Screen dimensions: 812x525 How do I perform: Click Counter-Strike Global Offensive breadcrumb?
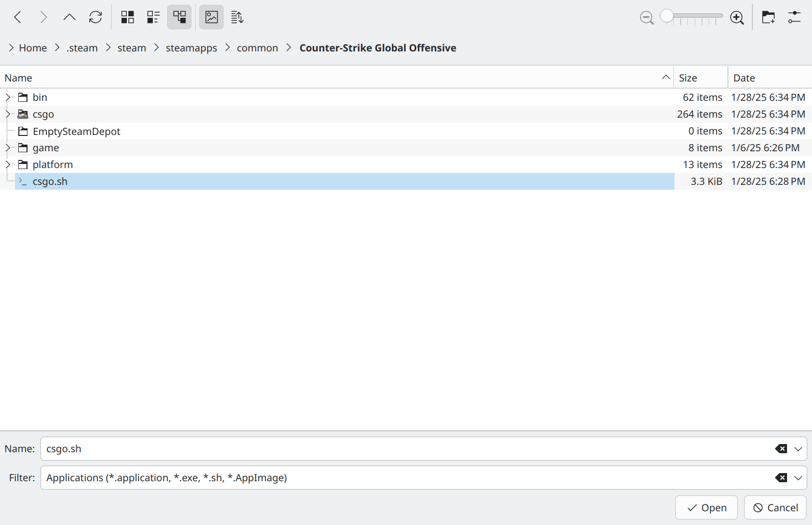pos(377,48)
